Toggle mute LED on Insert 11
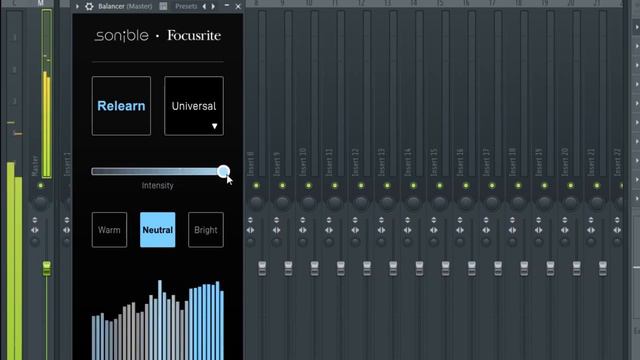Viewport: 640px width, 360px height. point(335,186)
